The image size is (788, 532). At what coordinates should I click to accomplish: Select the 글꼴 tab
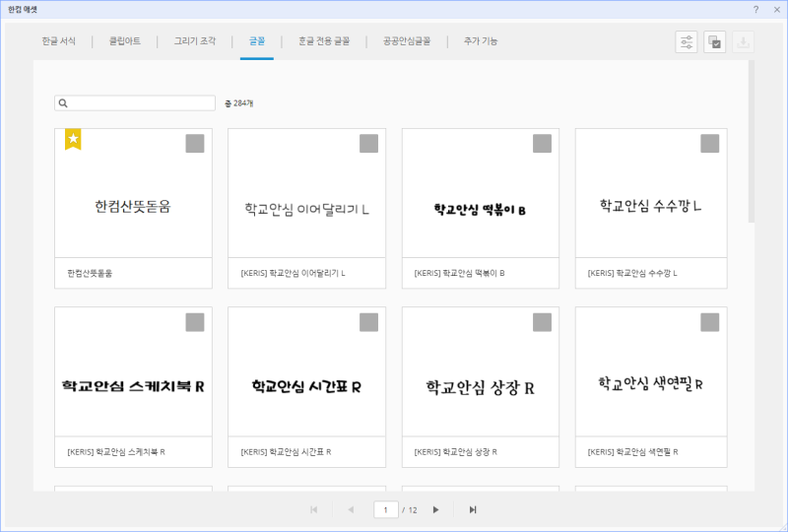257,41
